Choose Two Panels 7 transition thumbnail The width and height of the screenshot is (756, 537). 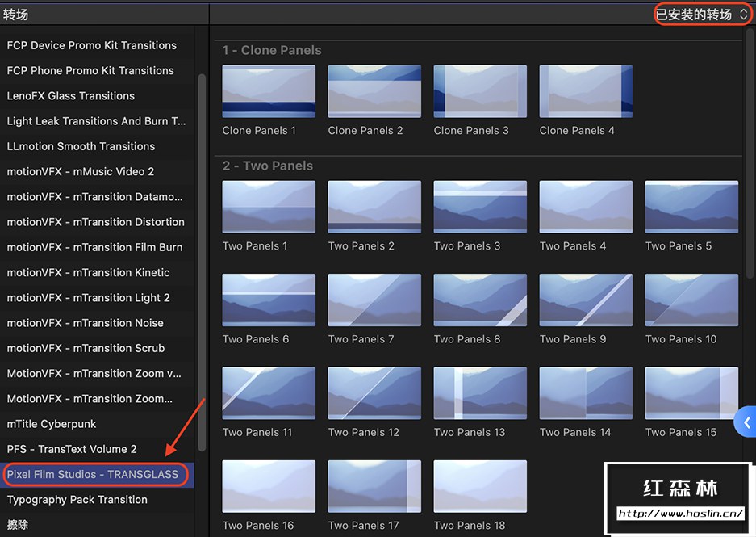coord(374,300)
